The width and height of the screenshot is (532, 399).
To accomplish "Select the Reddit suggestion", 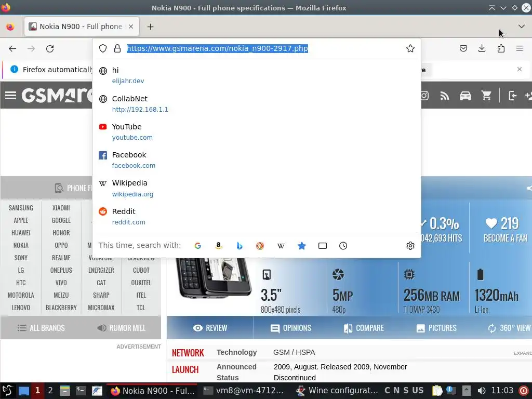I will coord(257,217).
